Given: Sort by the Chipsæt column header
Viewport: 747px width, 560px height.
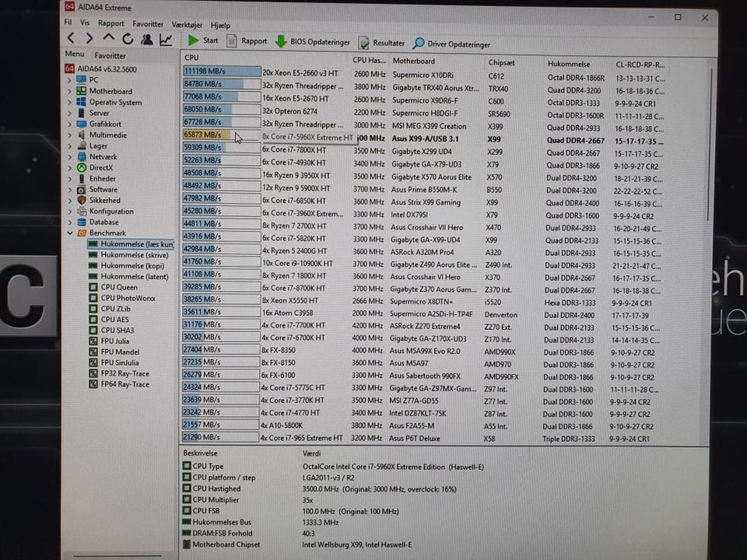Looking at the screenshot, I should (x=514, y=62).
